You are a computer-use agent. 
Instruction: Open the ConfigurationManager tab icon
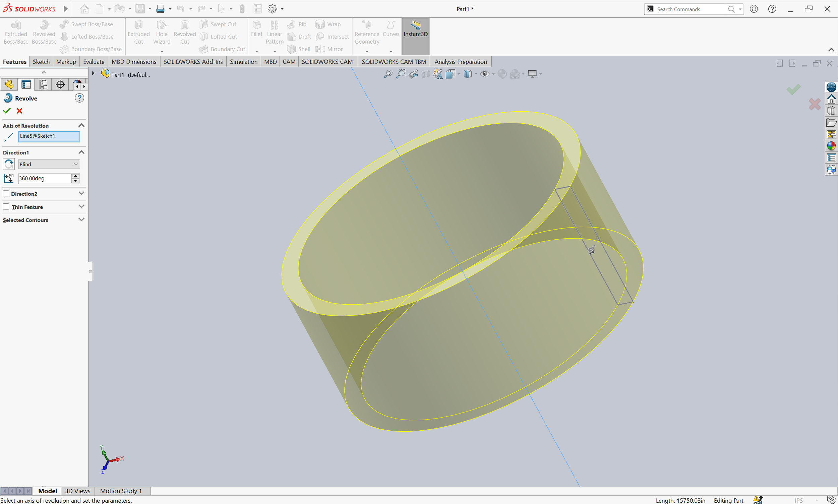(43, 84)
